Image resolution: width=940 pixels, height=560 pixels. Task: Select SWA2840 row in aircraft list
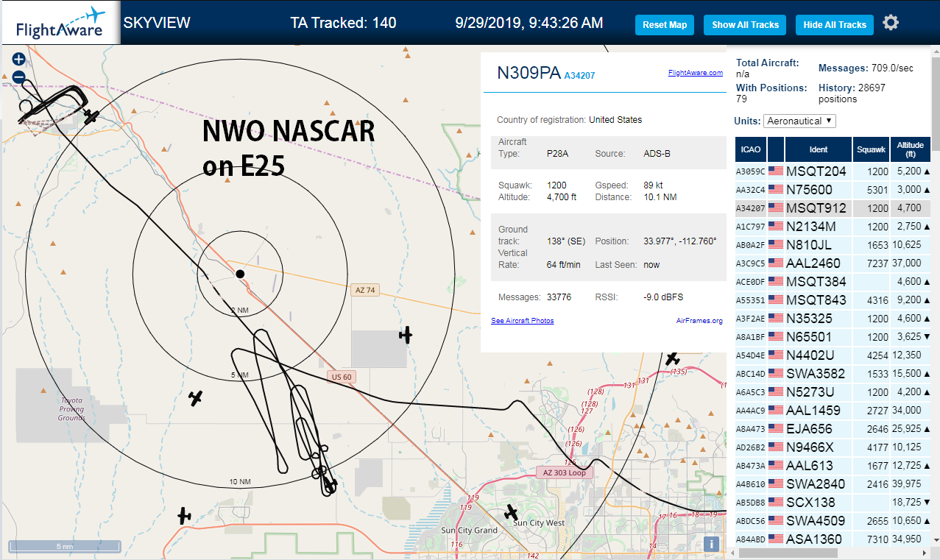(x=833, y=483)
